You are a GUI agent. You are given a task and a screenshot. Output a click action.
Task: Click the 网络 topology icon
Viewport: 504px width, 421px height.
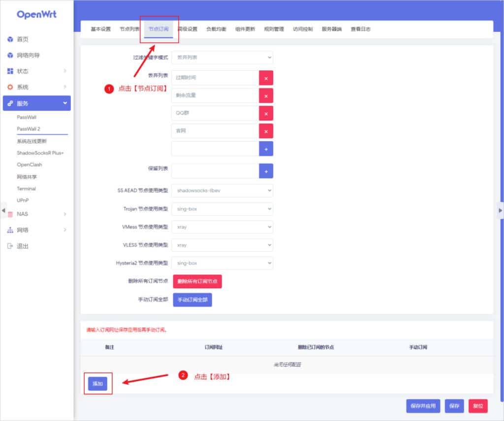[10, 230]
